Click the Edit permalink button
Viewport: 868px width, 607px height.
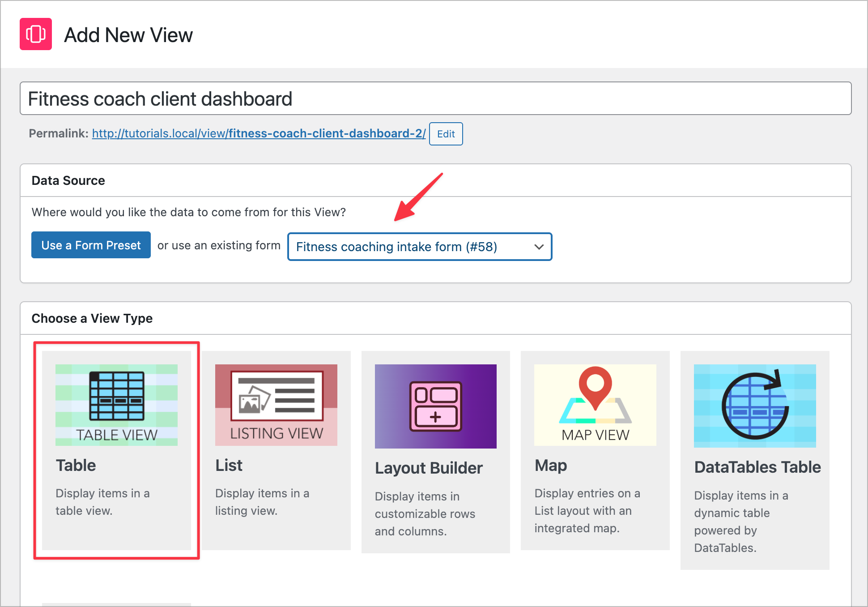click(x=446, y=134)
